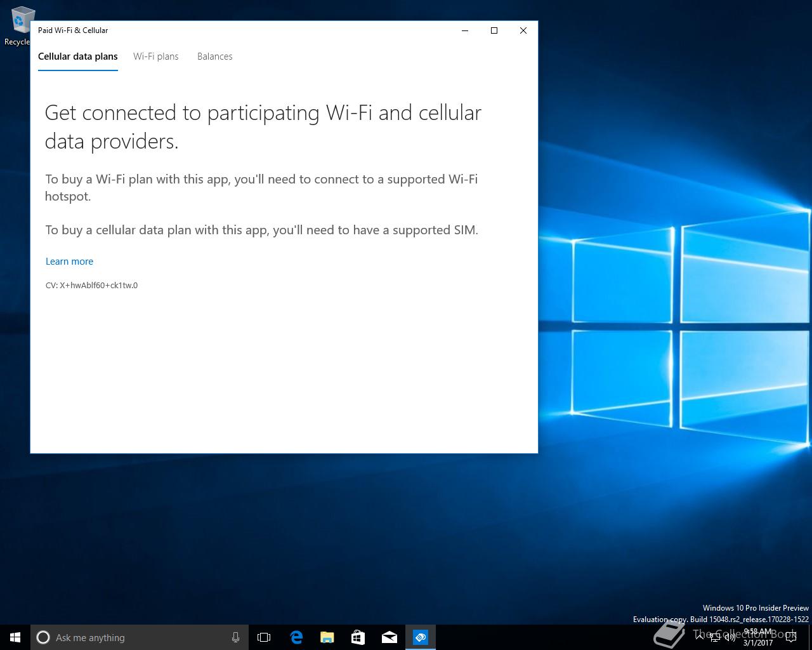Click the Paid Wi-Fi & Cellular taskbar icon
The height and width of the screenshot is (650, 812).
pyautogui.click(x=421, y=637)
